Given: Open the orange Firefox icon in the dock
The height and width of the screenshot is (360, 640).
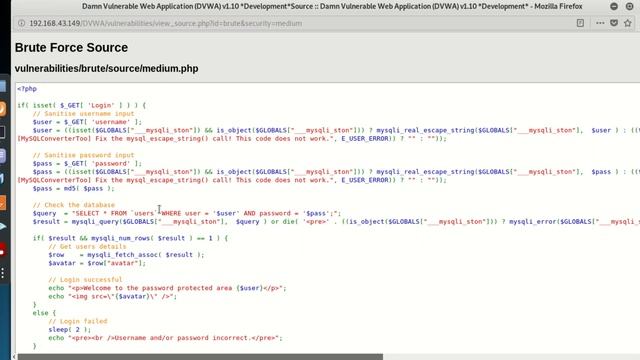Looking at the screenshot, I should 2,109.
